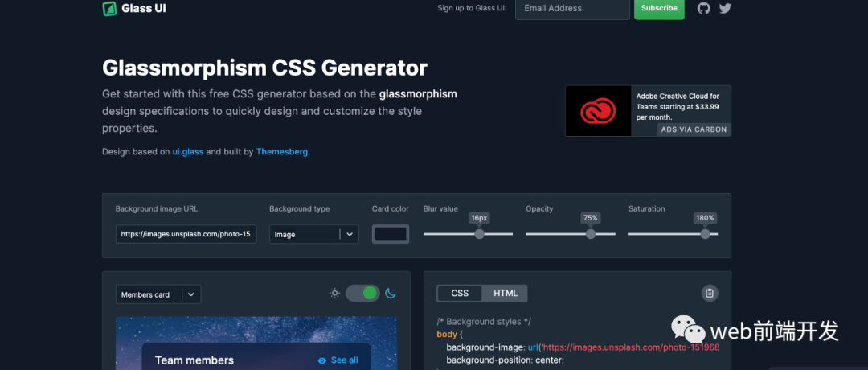Switch to the HTML tab
The image size is (868, 370).
[x=506, y=293]
